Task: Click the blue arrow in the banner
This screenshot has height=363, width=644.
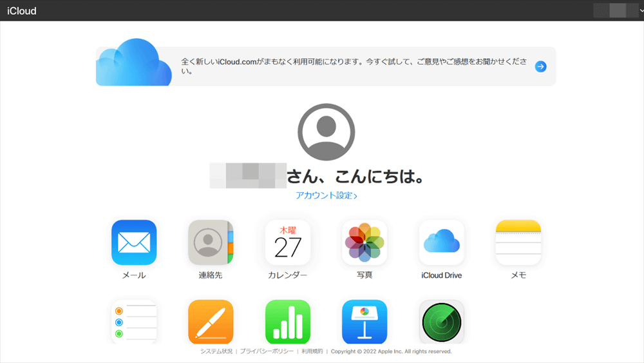Action: [541, 66]
